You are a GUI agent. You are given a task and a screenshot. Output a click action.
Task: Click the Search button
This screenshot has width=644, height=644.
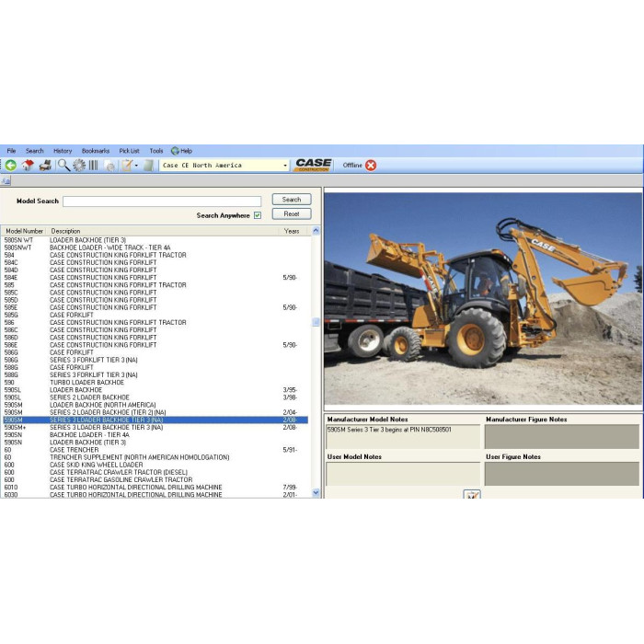tap(292, 200)
